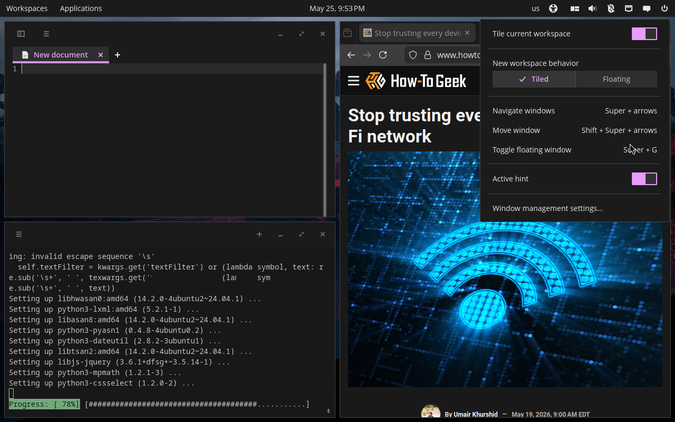Screen dimensions: 675x422
Task: Open the volume icon in top panel
Action: pos(593,8)
